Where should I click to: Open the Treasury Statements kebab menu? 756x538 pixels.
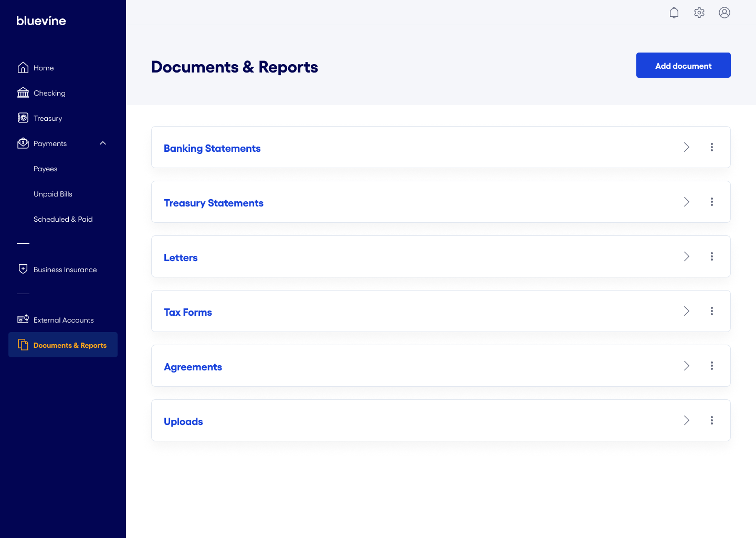tap(712, 202)
